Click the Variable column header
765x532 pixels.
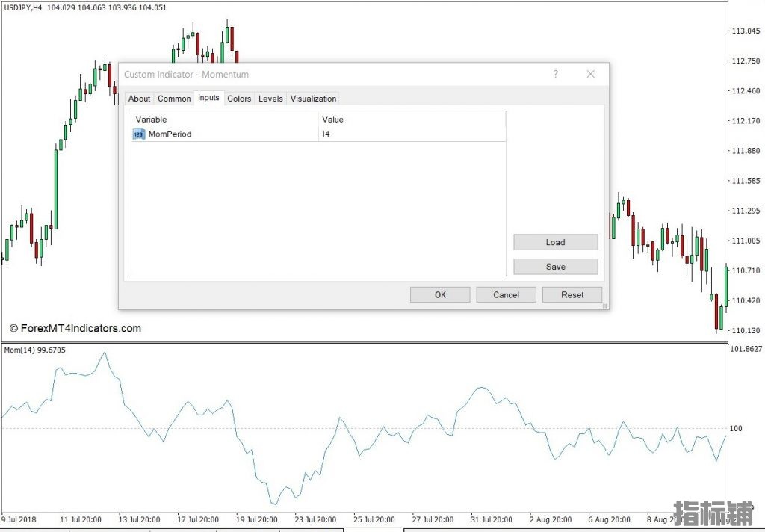click(x=225, y=120)
